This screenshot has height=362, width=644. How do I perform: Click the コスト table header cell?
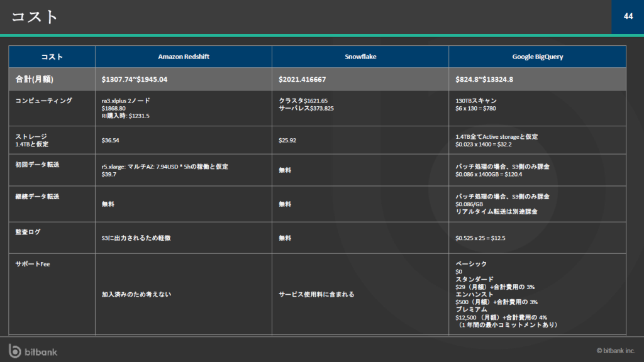[52, 57]
